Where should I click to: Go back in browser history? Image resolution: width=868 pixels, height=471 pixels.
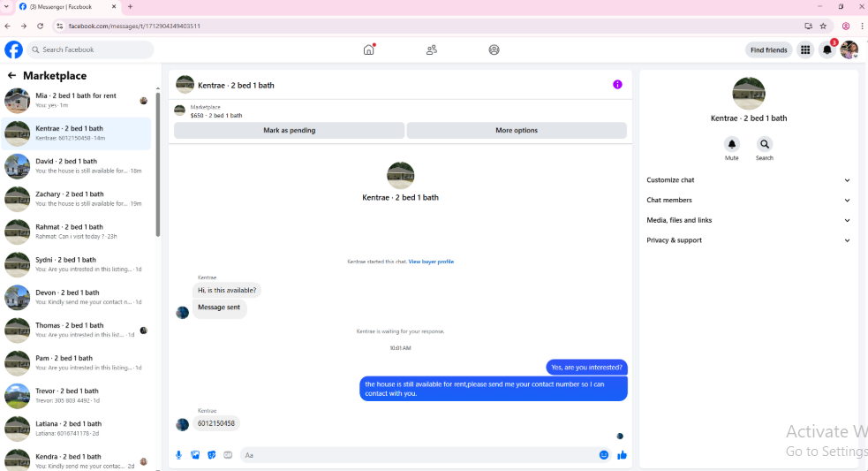click(8, 26)
